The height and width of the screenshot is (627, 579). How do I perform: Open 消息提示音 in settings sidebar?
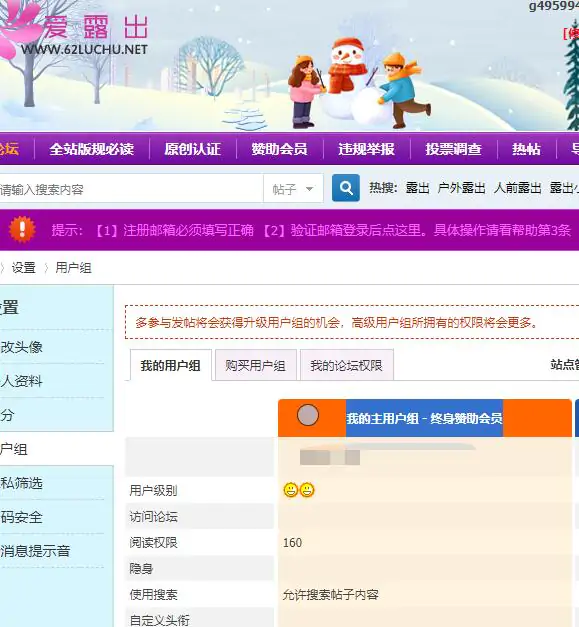[x=35, y=551]
